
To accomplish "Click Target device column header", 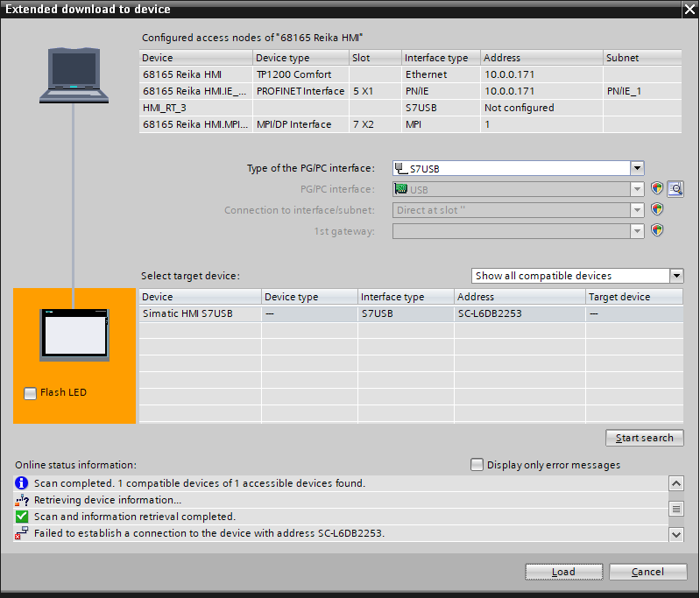I will click(x=634, y=297).
